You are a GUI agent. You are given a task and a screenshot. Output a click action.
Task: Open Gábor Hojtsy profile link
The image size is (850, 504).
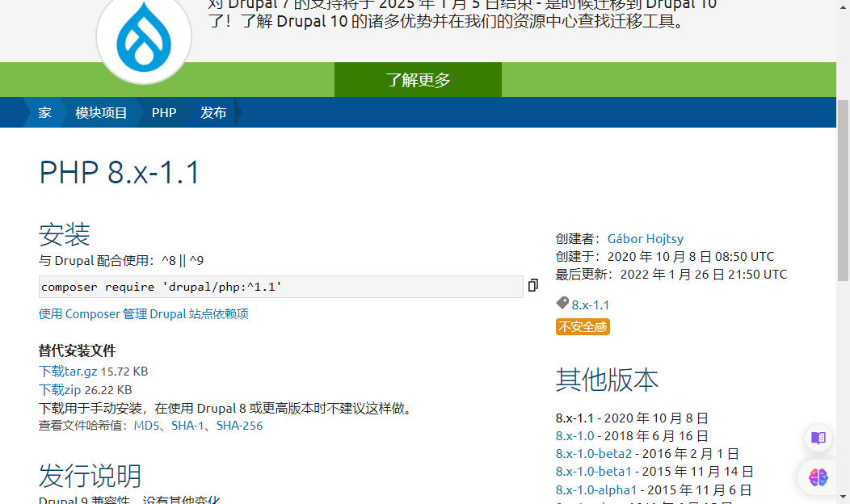click(x=645, y=238)
